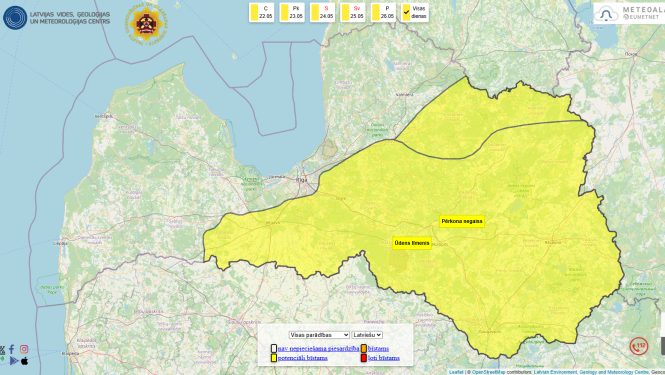Open the Google Play app icon
665x375 pixels.
click(14, 361)
